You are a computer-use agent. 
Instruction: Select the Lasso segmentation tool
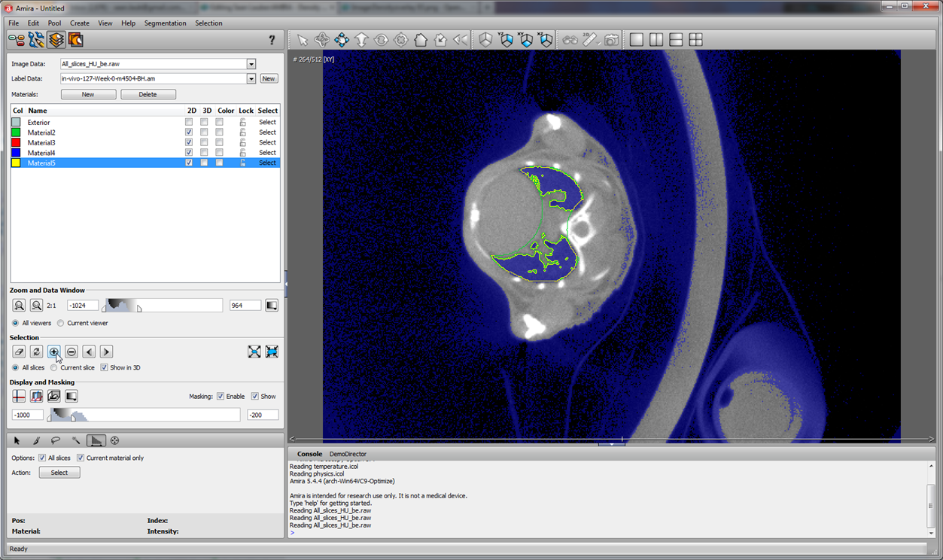(x=56, y=441)
